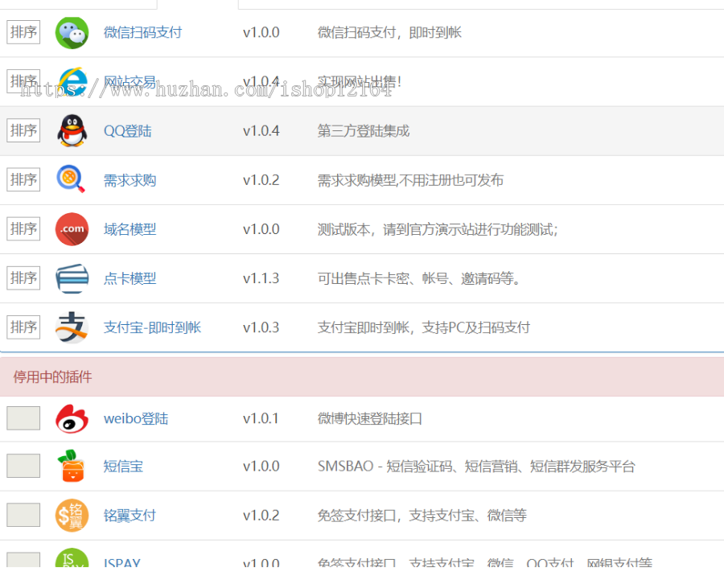Image resolution: width=724 pixels, height=588 pixels.
Task: Open the 微信扫码支付 plugin link
Action: tap(143, 33)
